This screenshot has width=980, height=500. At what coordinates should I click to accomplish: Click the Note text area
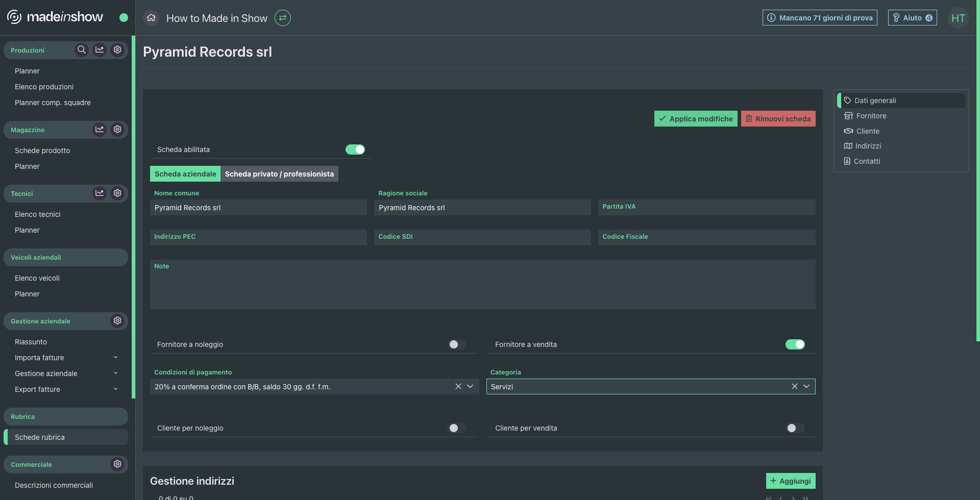click(x=482, y=284)
